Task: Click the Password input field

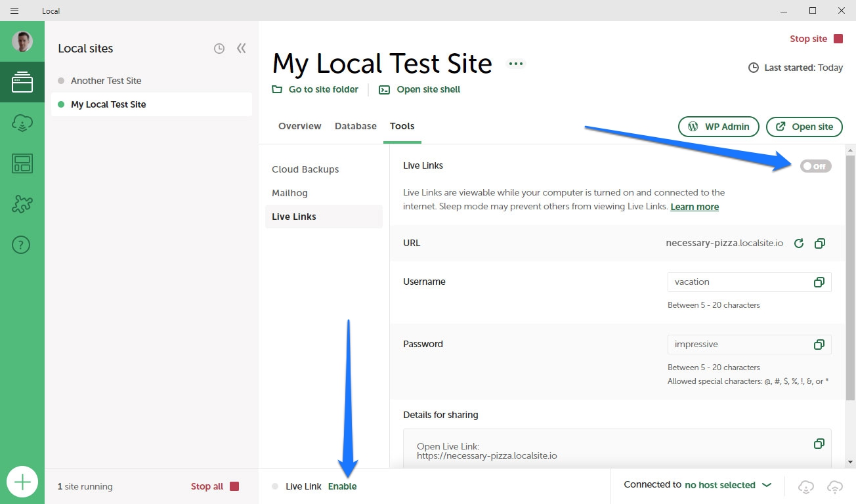Action: [x=750, y=345]
